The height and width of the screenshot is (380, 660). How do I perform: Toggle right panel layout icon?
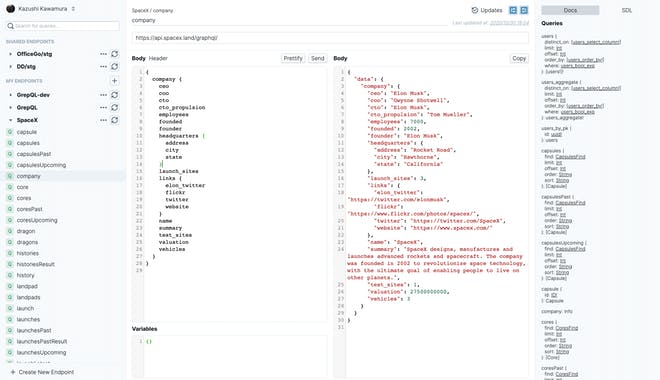[524, 10]
